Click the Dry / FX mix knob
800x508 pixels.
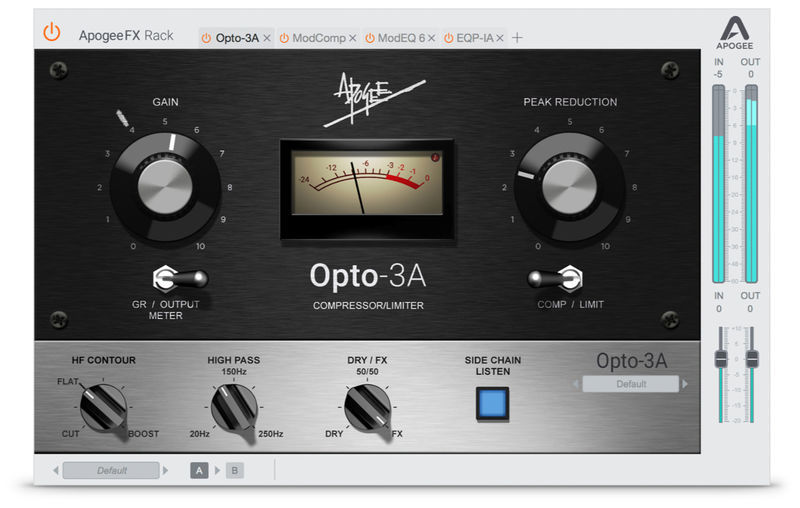(367, 408)
